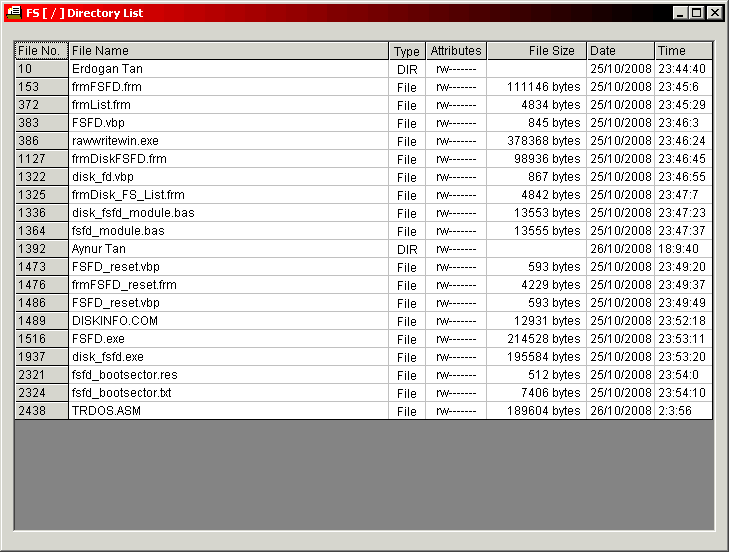Select the TRDOS.ASM file name
This screenshot has width=729, height=552.
pos(101,411)
